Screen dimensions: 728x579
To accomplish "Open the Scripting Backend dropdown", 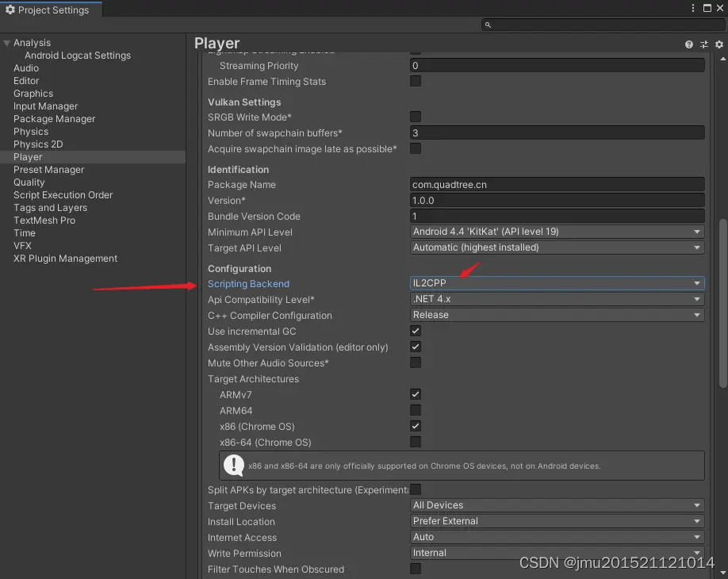I will (x=555, y=283).
